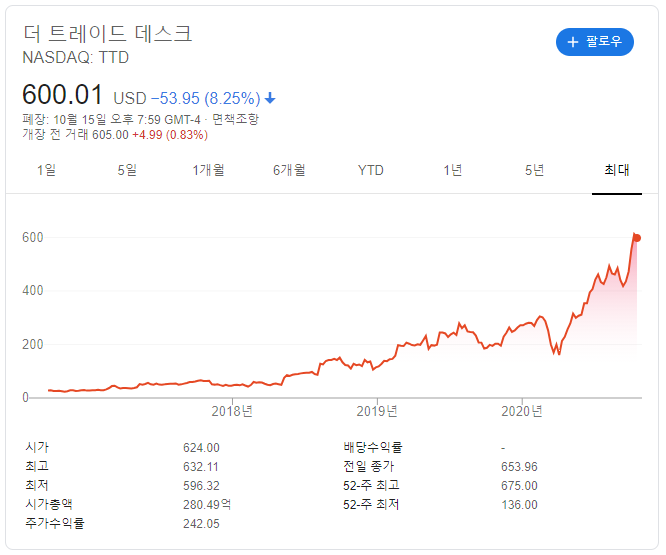666x555 pixels.
Task: Open the 면책조항 disclaimer link
Action: [235, 119]
